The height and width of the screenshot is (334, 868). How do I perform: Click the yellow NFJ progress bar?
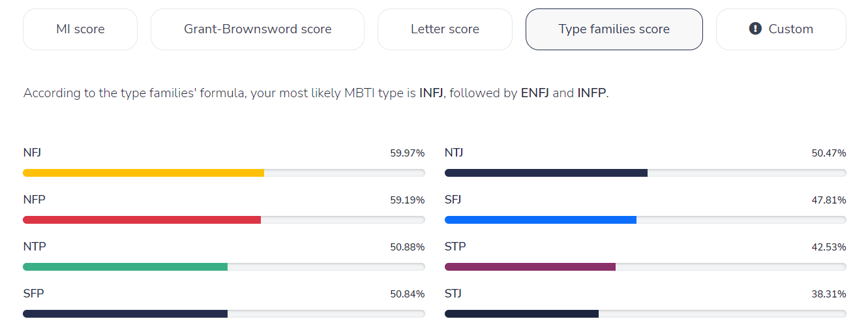[143, 173]
